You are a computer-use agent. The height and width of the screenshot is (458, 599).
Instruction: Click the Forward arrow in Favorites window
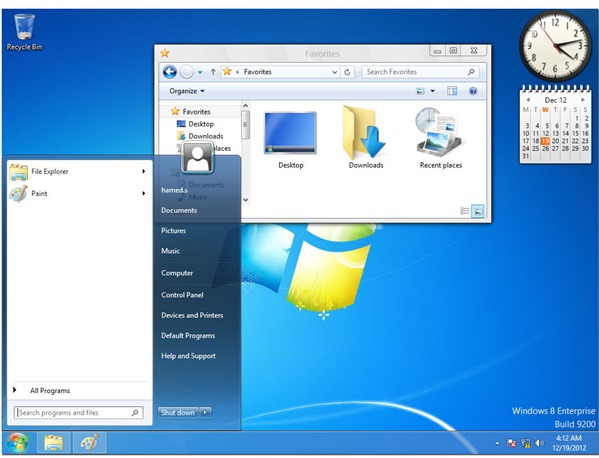click(x=187, y=72)
